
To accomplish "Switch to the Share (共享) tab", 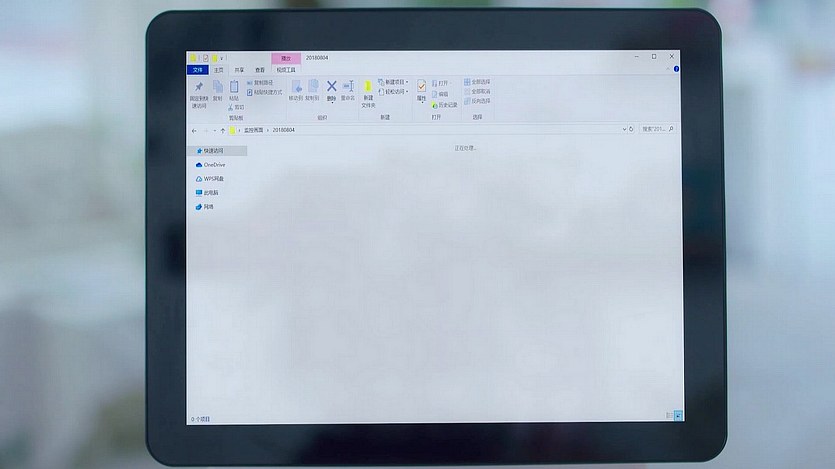I will (239, 70).
